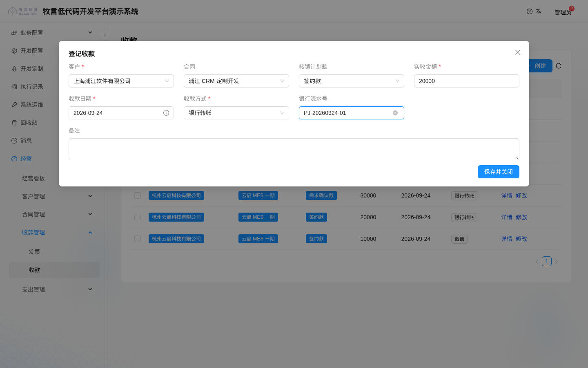
Task: Click the 回收站 trash icon
Action: tap(14, 123)
